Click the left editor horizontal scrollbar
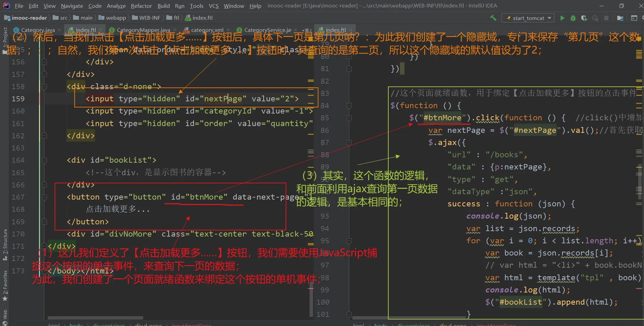This screenshot has height=326, width=644. [x=95, y=318]
